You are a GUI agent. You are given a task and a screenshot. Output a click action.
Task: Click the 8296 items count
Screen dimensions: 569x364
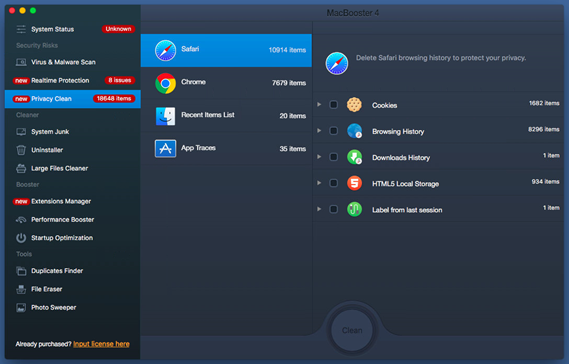(544, 130)
